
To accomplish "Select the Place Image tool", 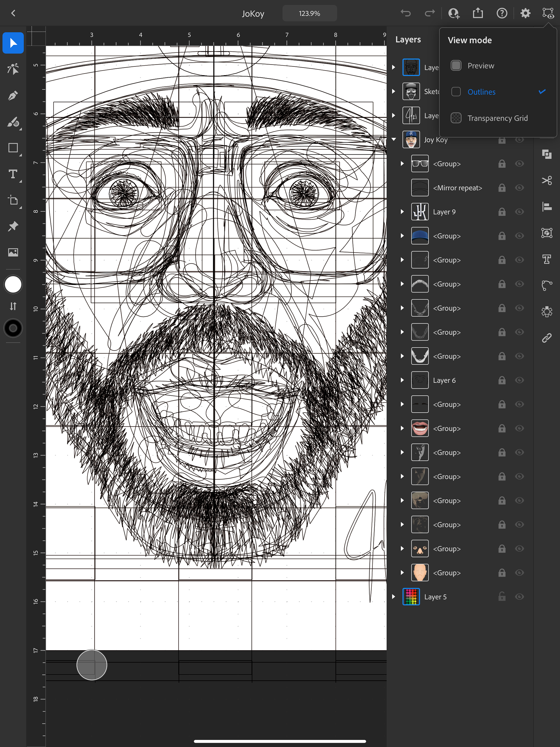I will point(13,252).
